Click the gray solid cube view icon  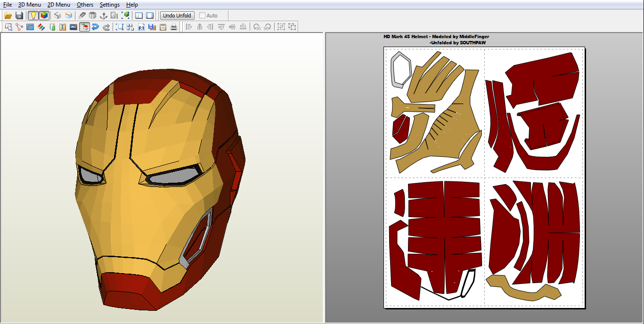click(x=57, y=16)
